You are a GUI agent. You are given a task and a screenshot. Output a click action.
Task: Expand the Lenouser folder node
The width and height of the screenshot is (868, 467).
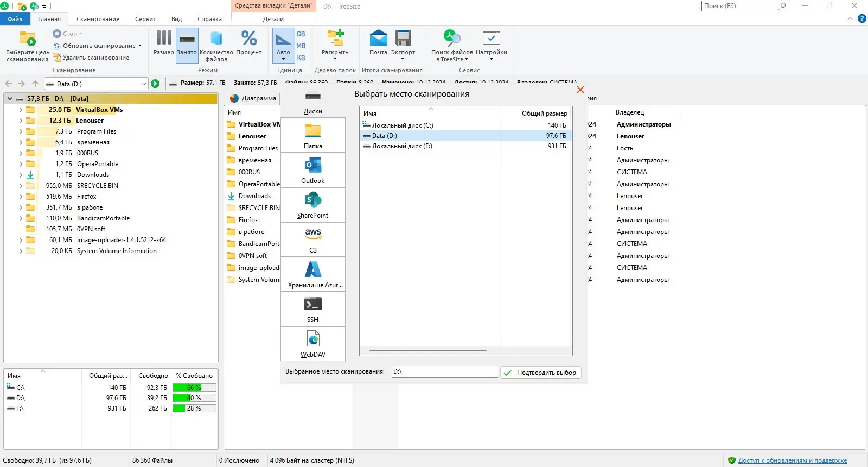21,121
